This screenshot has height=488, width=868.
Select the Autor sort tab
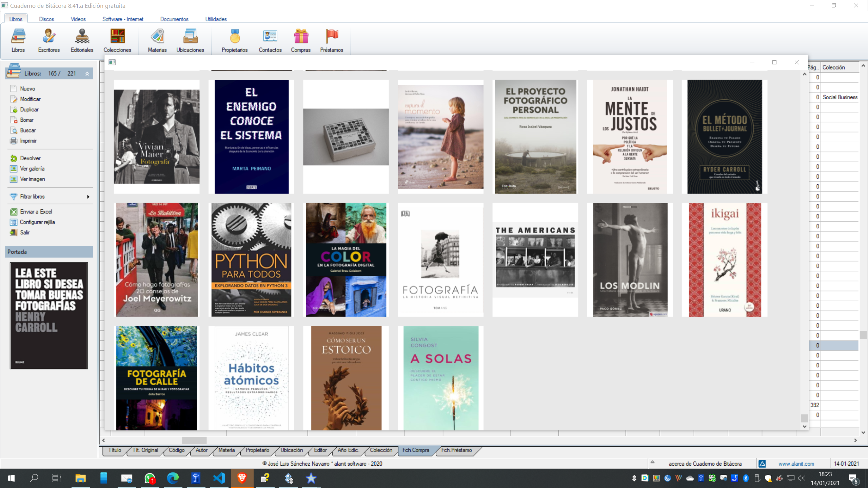tap(201, 450)
